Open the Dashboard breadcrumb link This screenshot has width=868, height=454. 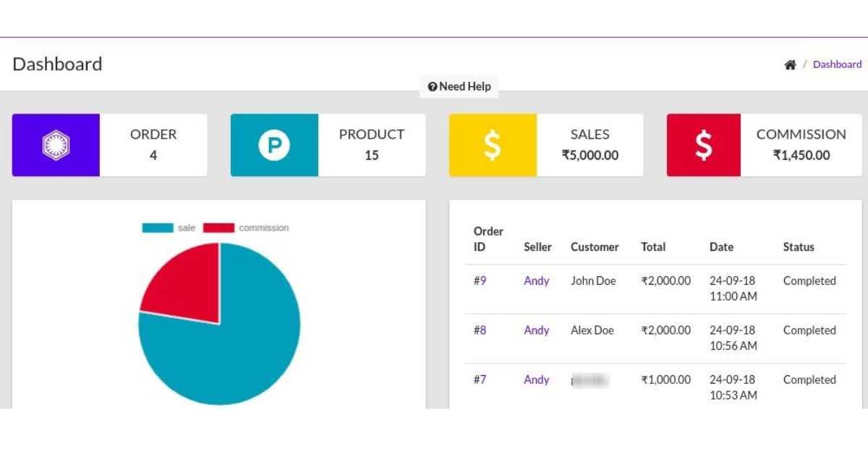point(837,64)
